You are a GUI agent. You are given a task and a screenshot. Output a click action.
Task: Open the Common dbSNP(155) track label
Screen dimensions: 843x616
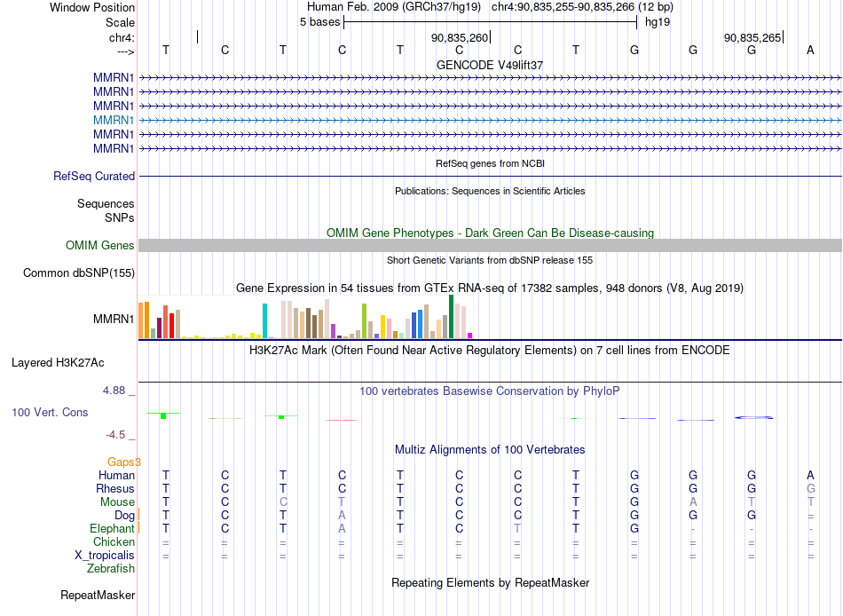(79, 272)
